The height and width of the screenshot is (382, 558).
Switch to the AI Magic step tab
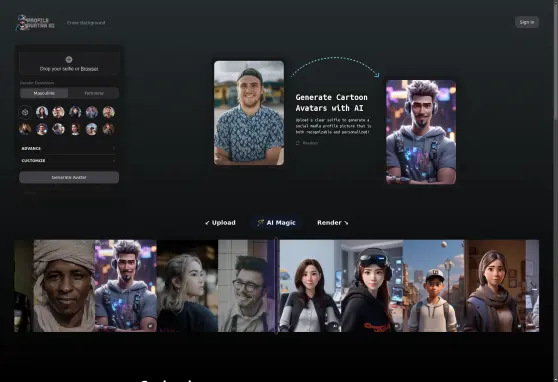(277, 223)
